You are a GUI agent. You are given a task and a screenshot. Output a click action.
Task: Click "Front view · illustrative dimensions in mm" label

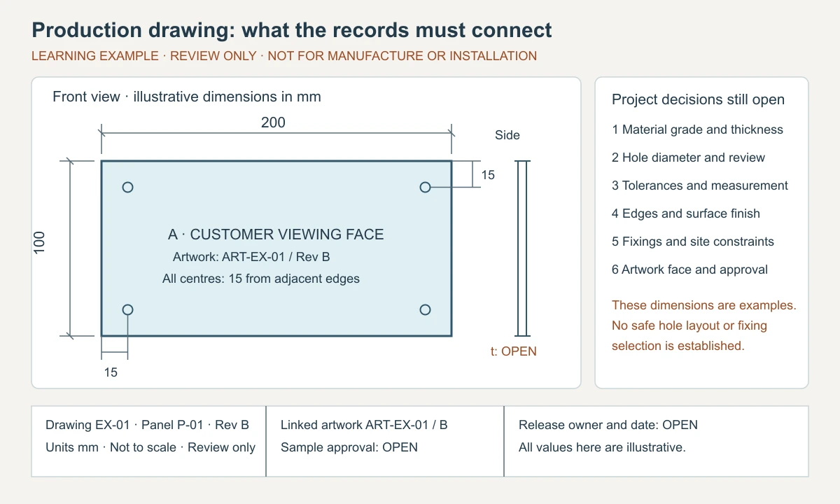[187, 97]
